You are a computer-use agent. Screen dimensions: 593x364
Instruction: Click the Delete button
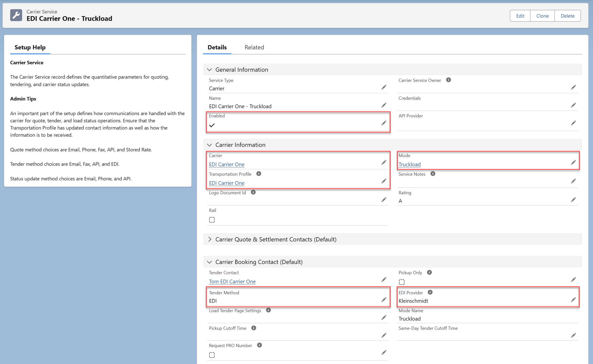[568, 16]
